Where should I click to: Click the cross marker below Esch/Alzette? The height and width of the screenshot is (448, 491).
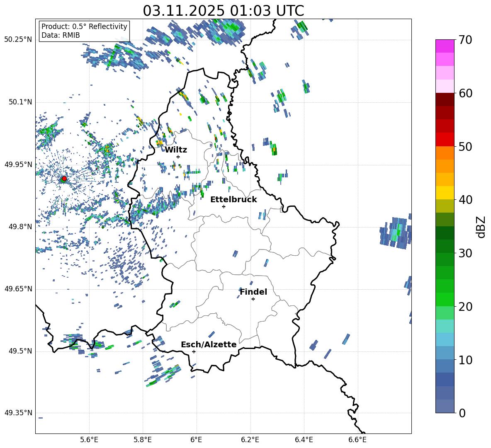coord(194,351)
